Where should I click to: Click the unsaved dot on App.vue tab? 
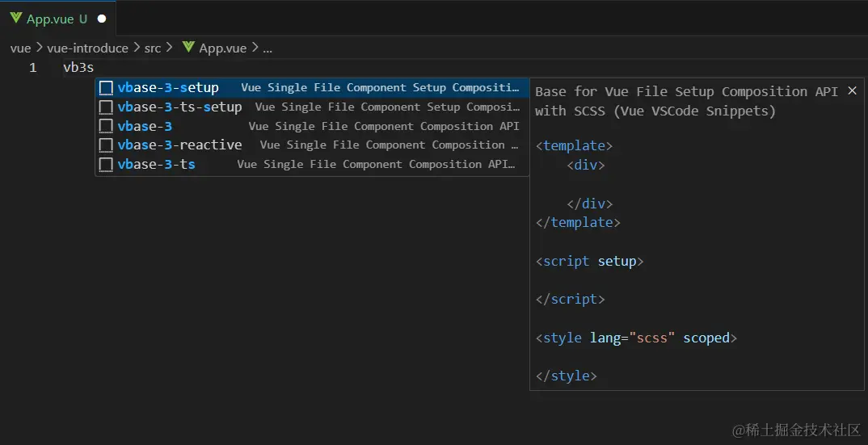point(102,19)
